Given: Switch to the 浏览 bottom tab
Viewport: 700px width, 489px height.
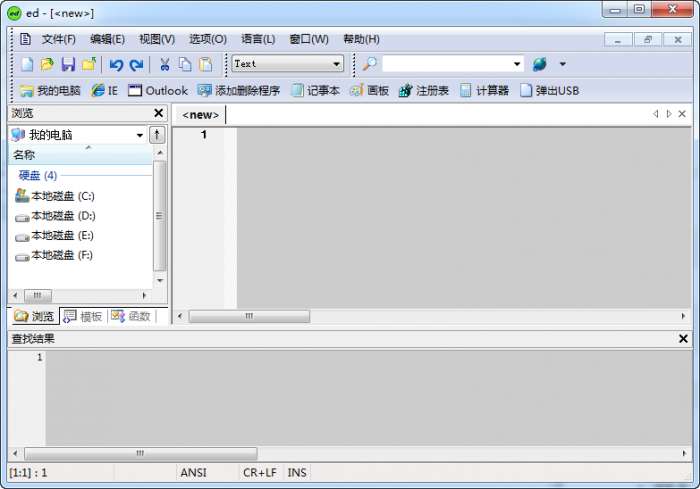Looking at the screenshot, I should pos(34,316).
